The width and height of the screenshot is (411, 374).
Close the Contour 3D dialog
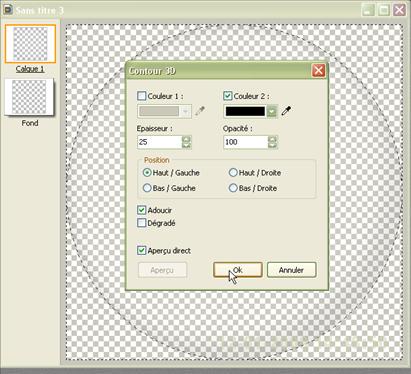[318, 70]
